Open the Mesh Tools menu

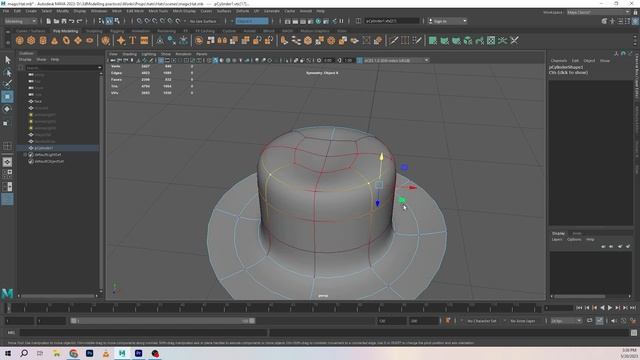(158, 11)
